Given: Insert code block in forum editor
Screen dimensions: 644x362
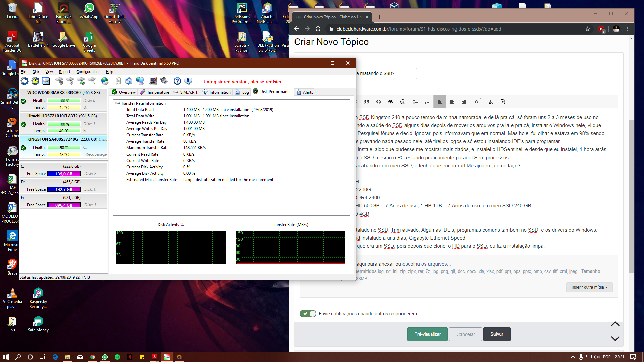Looking at the screenshot, I should pos(379,102).
